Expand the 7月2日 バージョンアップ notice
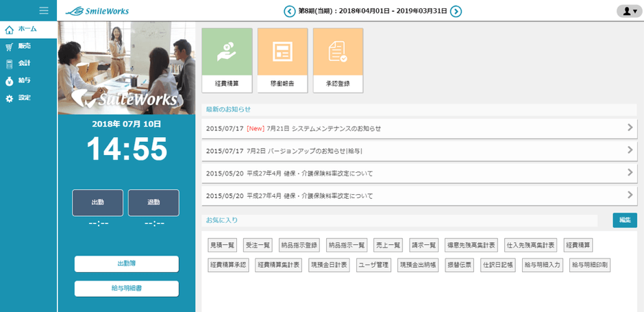 (x=419, y=150)
